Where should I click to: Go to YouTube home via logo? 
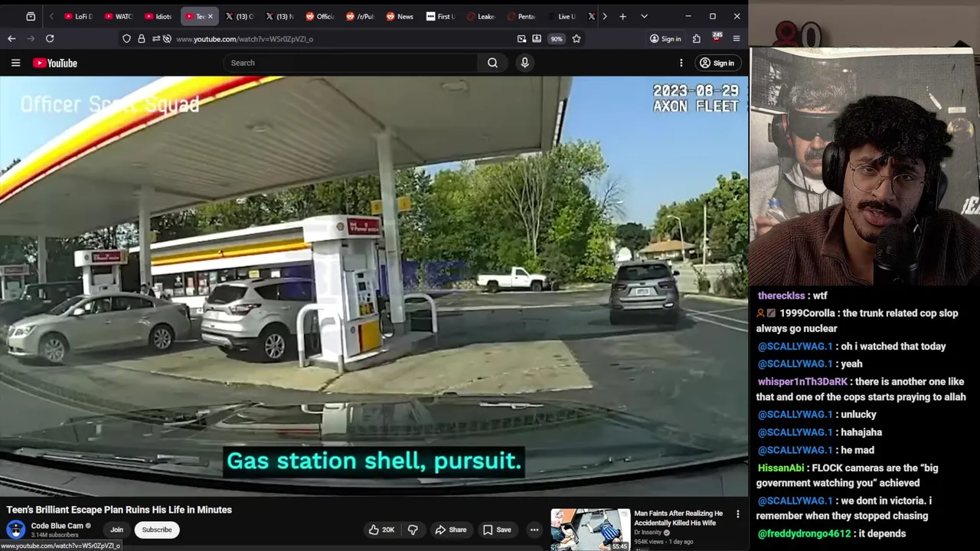pos(55,63)
